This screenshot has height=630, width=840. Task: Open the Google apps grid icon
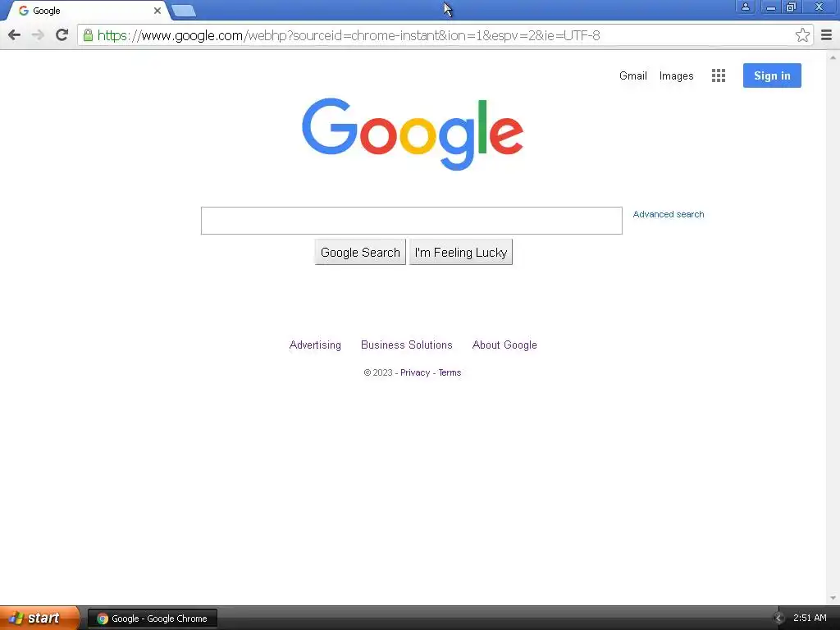pos(719,75)
